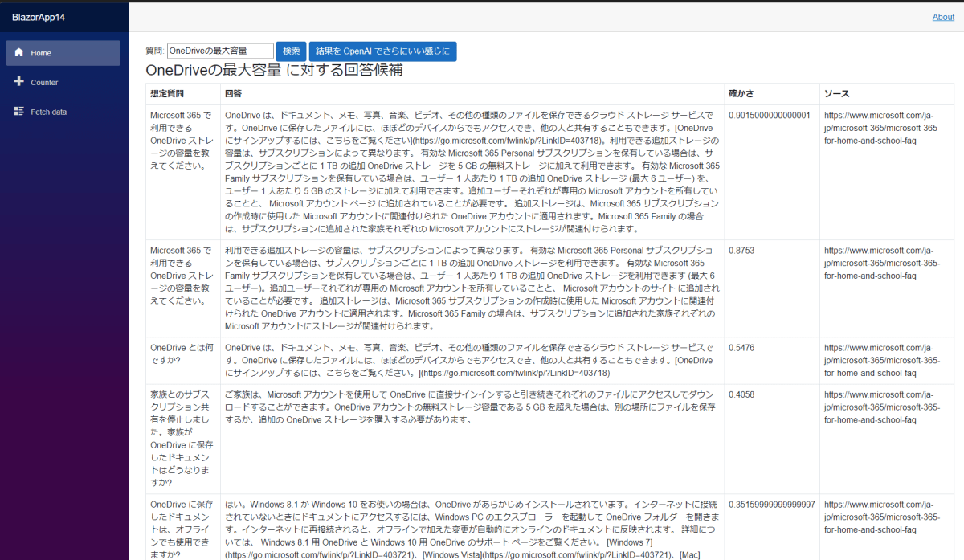Open the Home navigation item
The height and width of the screenshot is (560, 964).
(x=63, y=53)
